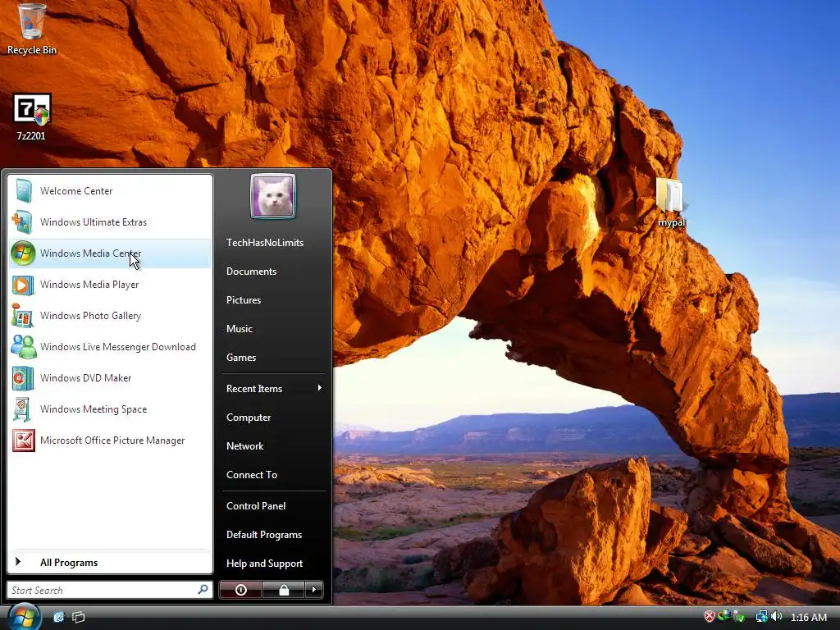840x630 pixels.
Task: Click the cat user account picture
Action: coord(273,196)
